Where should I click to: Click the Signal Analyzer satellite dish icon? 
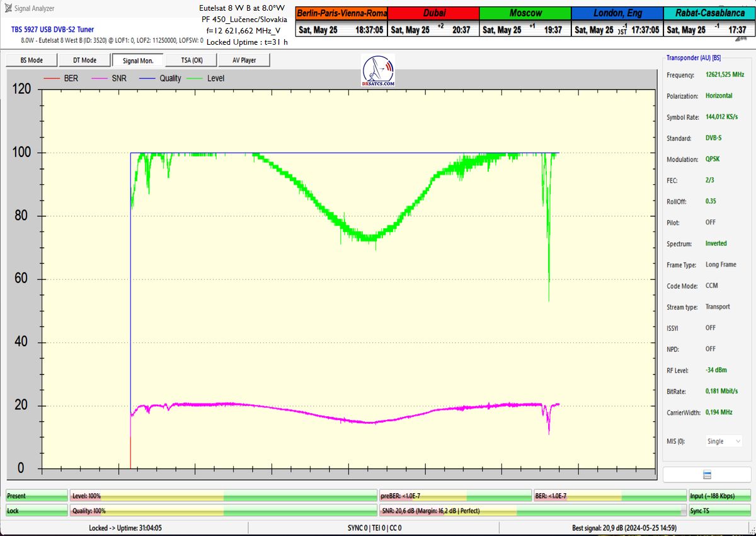coord(8,8)
